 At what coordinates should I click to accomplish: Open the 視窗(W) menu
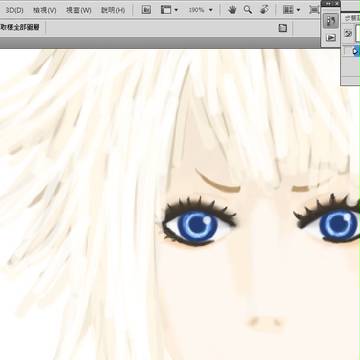coord(78,10)
